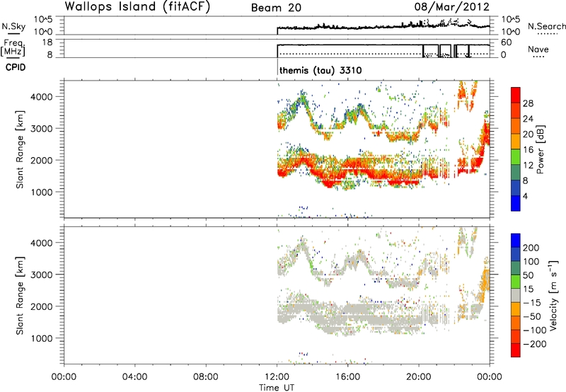Select the 'N.Sky' legend label
Screen dimensions: 566x392
[x=13, y=26]
